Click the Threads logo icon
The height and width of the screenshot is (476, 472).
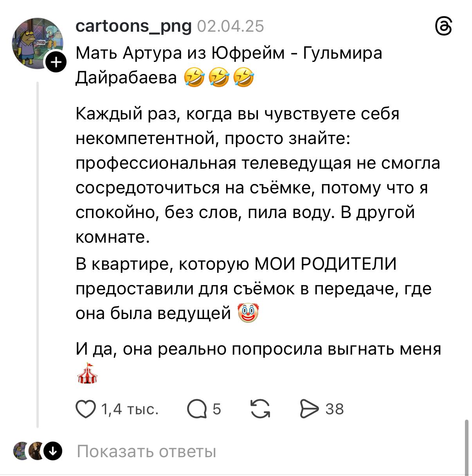[444, 27]
